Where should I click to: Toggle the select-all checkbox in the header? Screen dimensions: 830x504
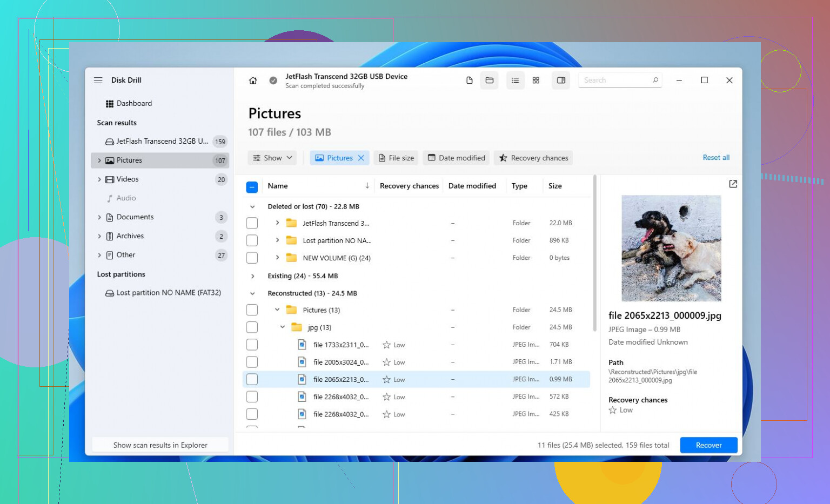[x=252, y=187]
